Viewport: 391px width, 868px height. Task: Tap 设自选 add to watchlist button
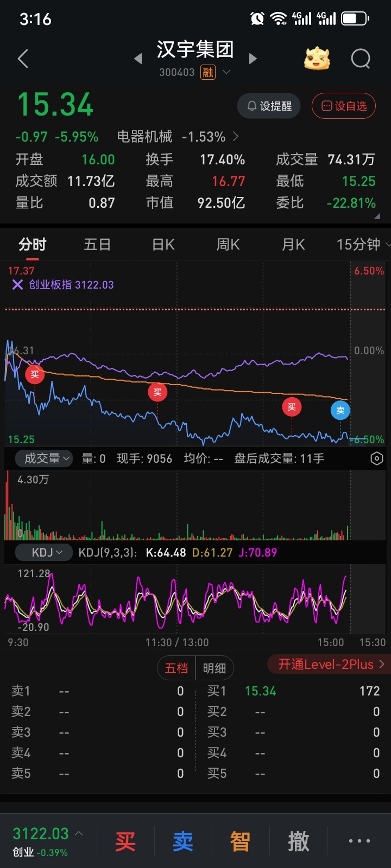pos(344,106)
